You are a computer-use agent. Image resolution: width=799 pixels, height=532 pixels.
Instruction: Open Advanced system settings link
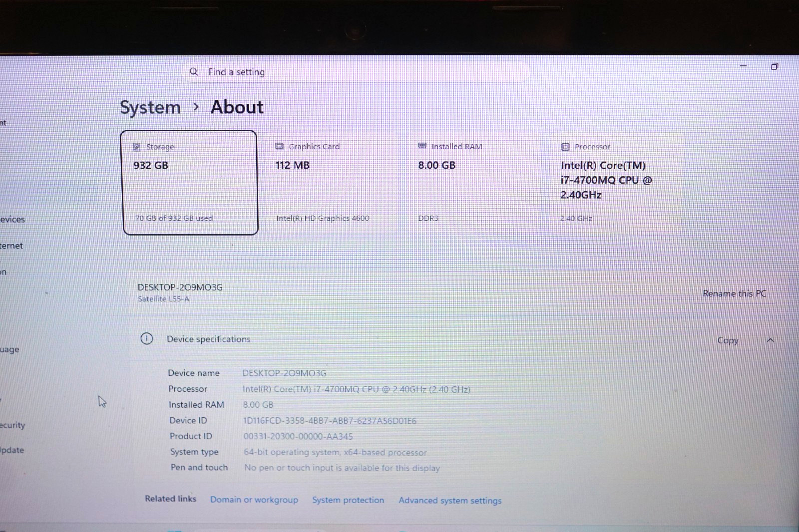(x=450, y=501)
